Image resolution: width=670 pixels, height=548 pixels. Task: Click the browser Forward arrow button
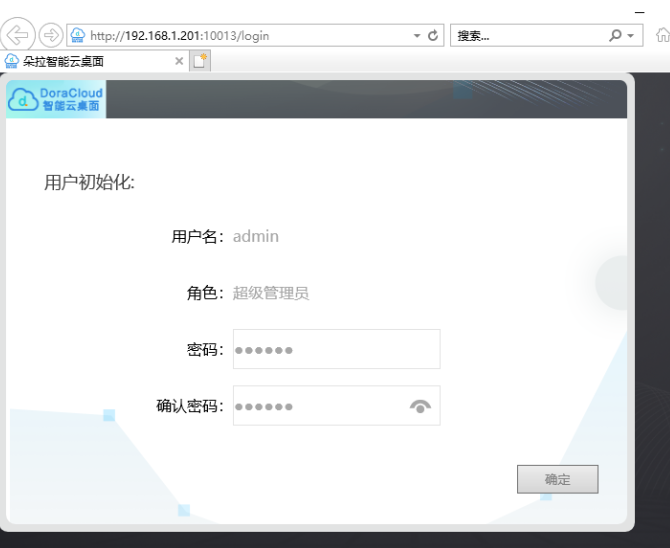(x=50, y=35)
